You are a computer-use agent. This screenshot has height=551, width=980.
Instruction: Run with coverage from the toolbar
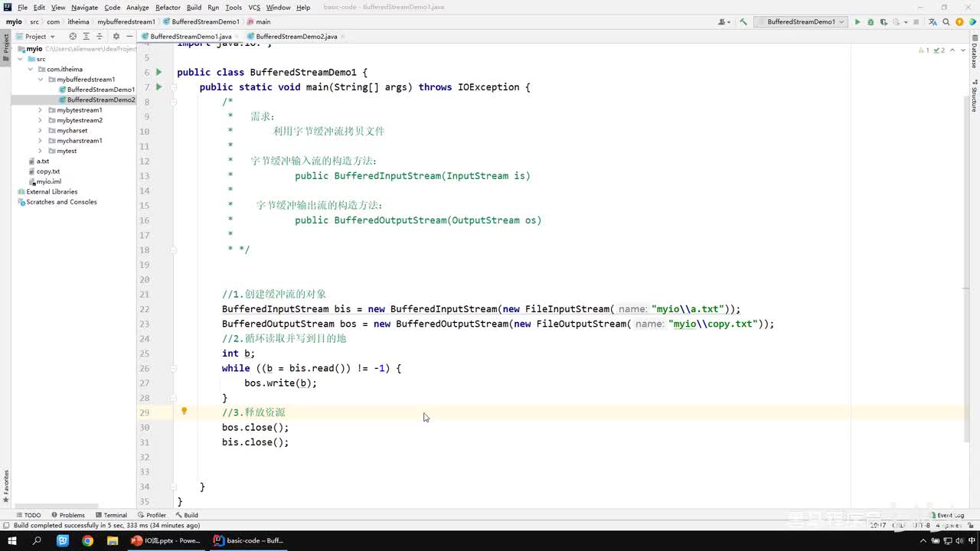[x=882, y=22]
